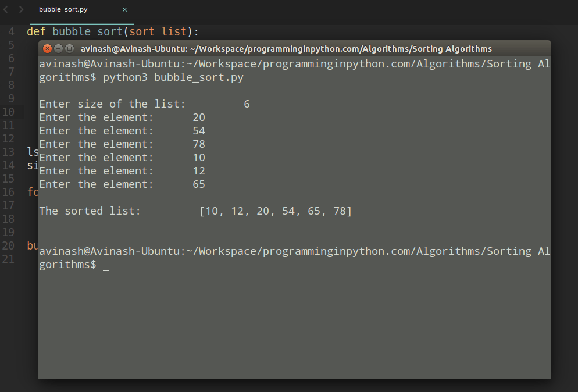Click the sorted list output line
This screenshot has width=578, height=392.
[x=195, y=211]
